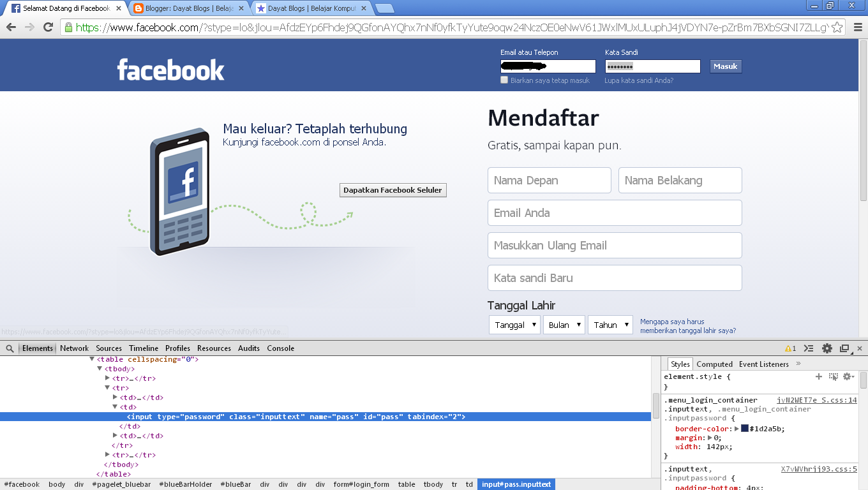Click the Kata sandi Baru field
Screen dimensions: 868x490
click(615, 278)
